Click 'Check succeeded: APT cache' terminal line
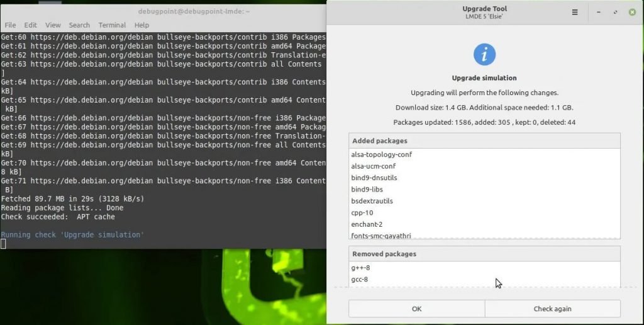This screenshot has height=325, width=644. [58, 217]
